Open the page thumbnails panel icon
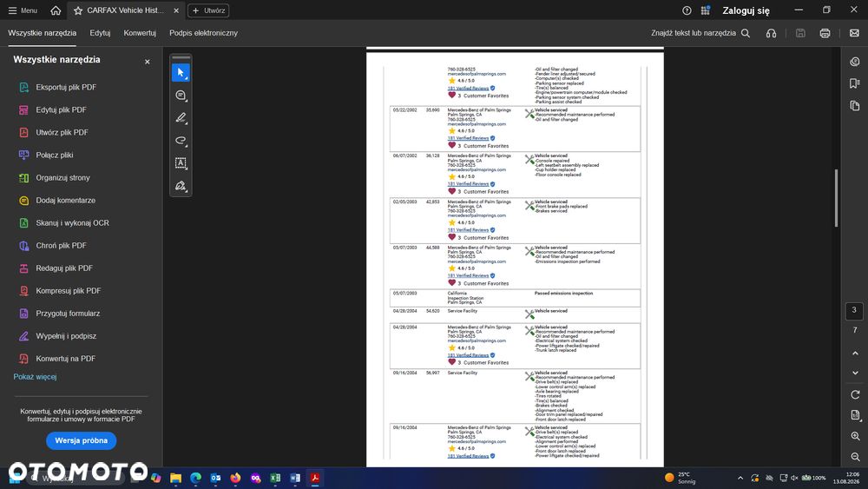Screen dimensions: 868x489 pyautogui.click(x=855, y=106)
